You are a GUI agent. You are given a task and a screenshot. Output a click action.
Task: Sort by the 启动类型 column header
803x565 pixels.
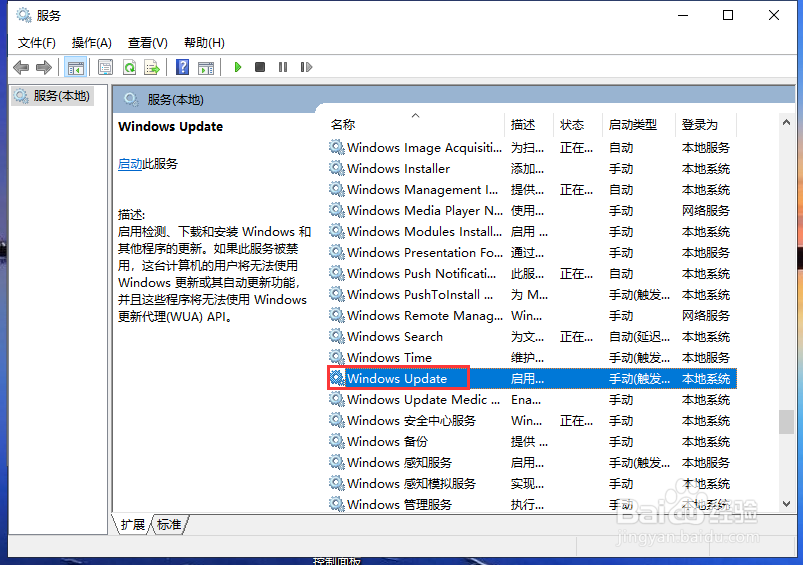[x=639, y=124]
